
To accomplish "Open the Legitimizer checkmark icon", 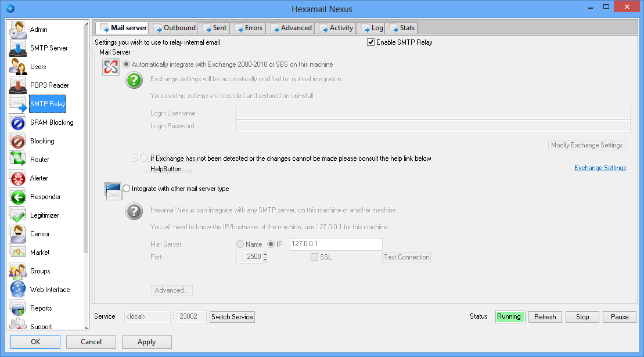I will 17,215.
